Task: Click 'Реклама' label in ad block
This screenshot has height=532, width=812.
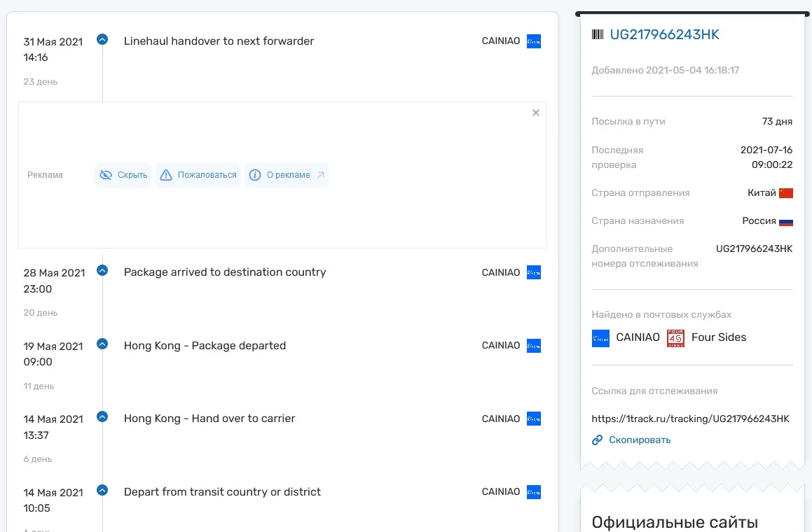Action: (45, 175)
